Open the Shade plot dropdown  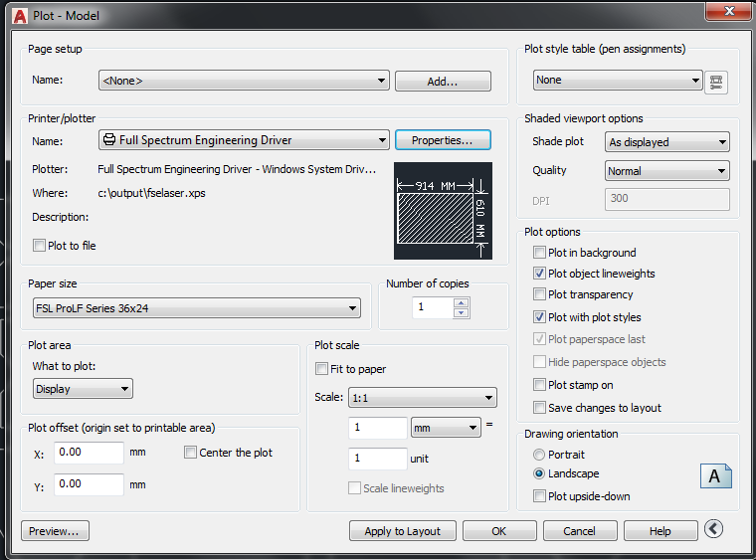[x=667, y=142]
